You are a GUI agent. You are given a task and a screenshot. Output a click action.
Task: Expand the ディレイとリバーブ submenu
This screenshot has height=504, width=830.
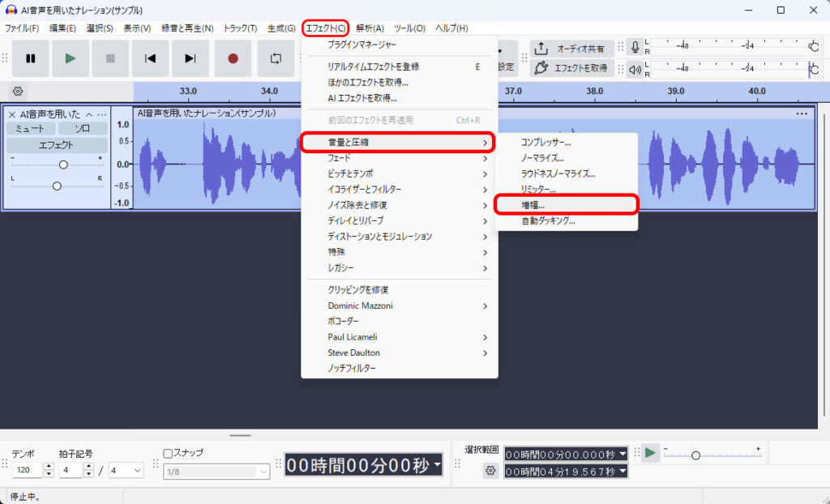pyautogui.click(x=400, y=220)
